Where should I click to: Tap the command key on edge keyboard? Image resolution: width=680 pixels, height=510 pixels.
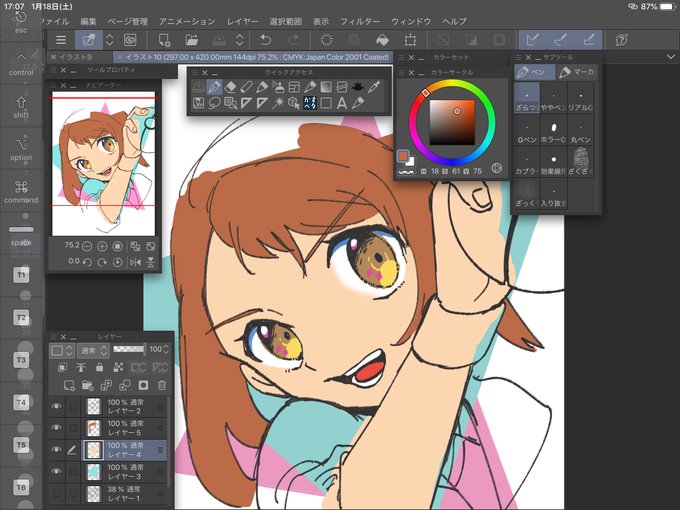(x=21, y=192)
